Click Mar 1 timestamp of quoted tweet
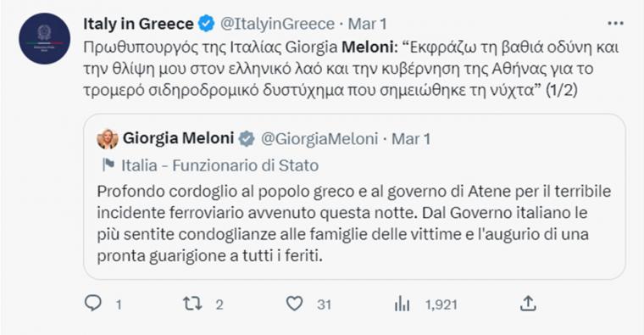The height and width of the screenshot is (335, 644). 411,138
